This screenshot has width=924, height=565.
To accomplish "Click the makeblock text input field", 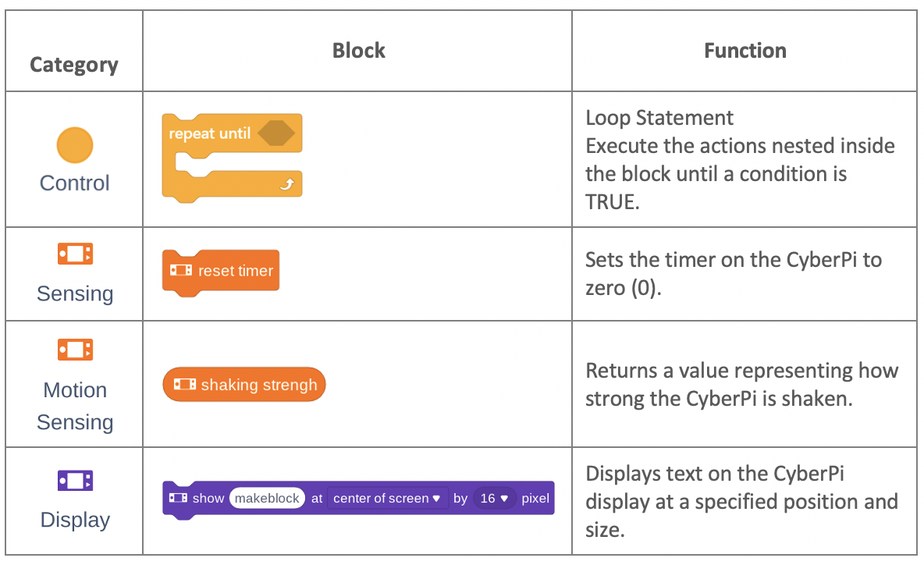I will click(x=267, y=499).
